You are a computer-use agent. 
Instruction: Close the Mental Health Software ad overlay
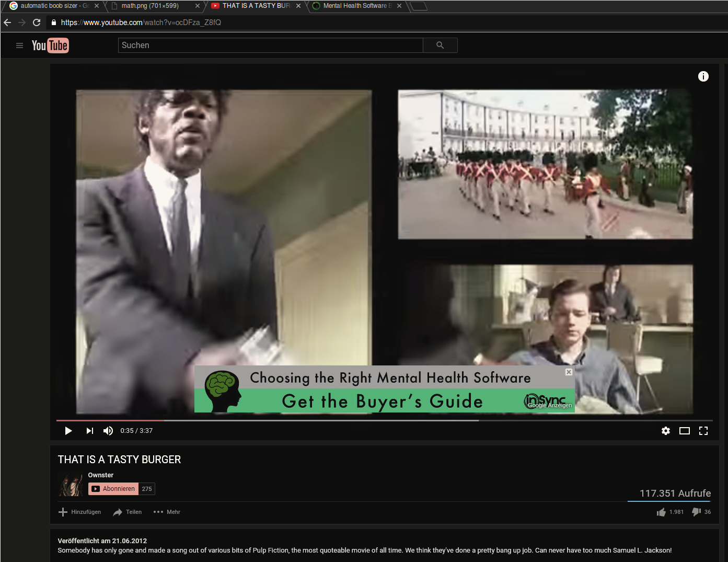click(569, 372)
